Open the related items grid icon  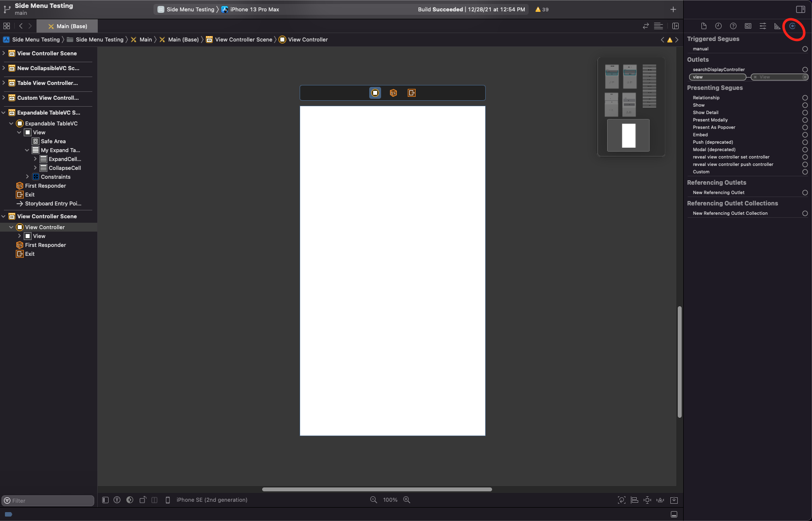point(6,26)
